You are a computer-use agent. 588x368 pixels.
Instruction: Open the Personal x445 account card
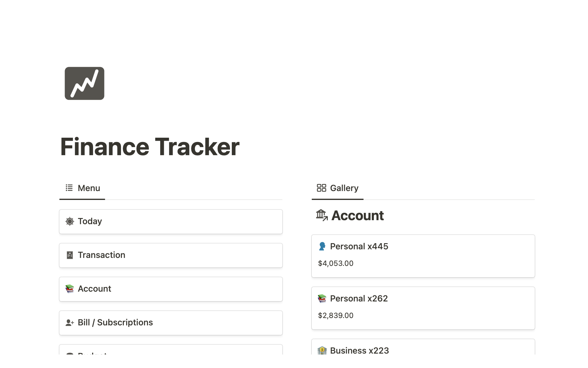(x=423, y=256)
